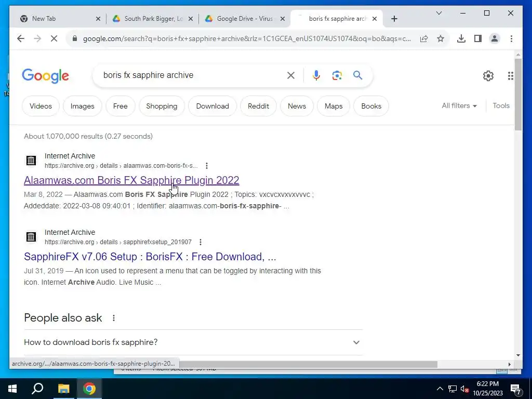Open the network tray icon

click(x=453, y=389)
